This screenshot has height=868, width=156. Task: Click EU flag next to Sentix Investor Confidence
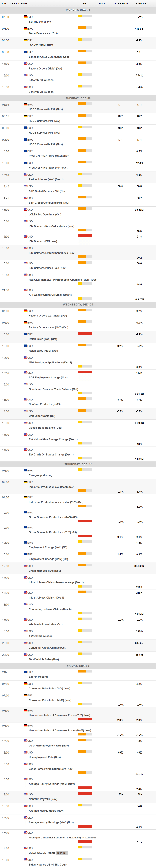[x=25, y=52]
